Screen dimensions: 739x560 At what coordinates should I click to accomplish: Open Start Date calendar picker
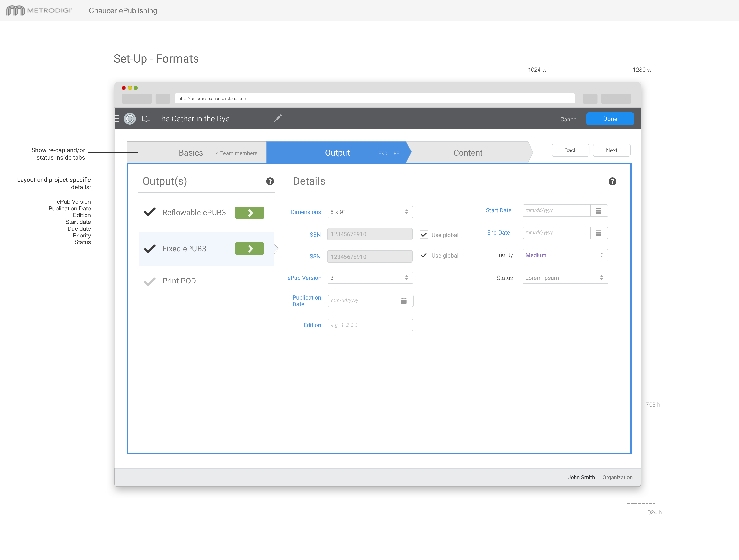598,211
